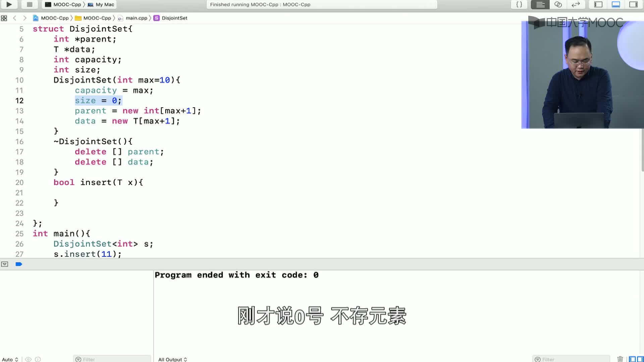Toggle the navigator panel
Screen dimensions: 644x362
click(598, 4)
